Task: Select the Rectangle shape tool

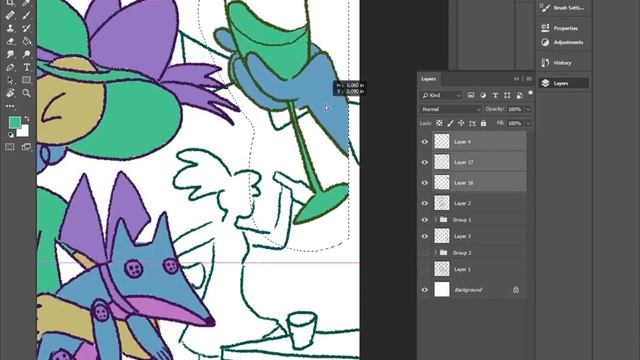Action: [x=27, y=80]
